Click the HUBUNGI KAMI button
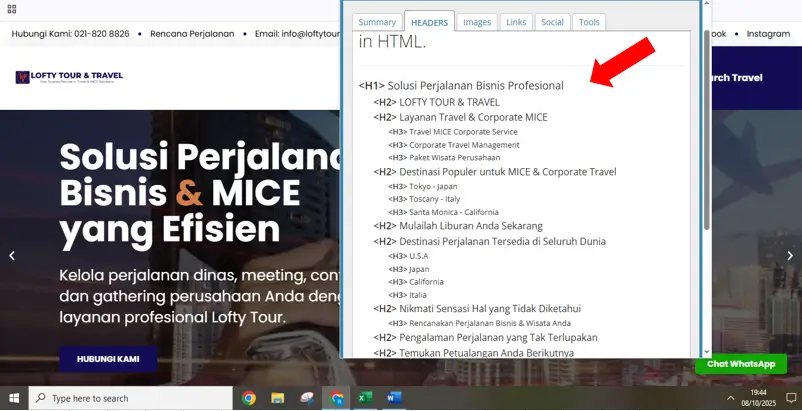802x411 pixels. (108, 359)
